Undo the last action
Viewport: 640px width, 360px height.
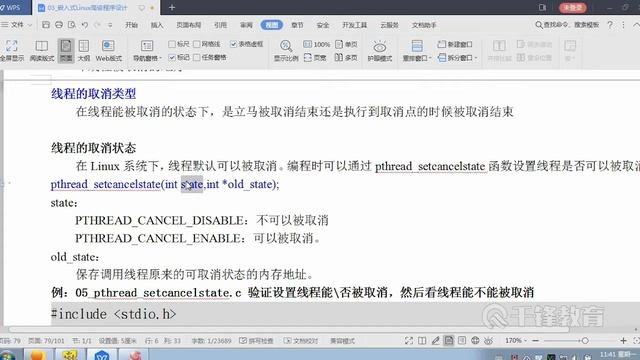pyautogui.click(x=84, y=25)
